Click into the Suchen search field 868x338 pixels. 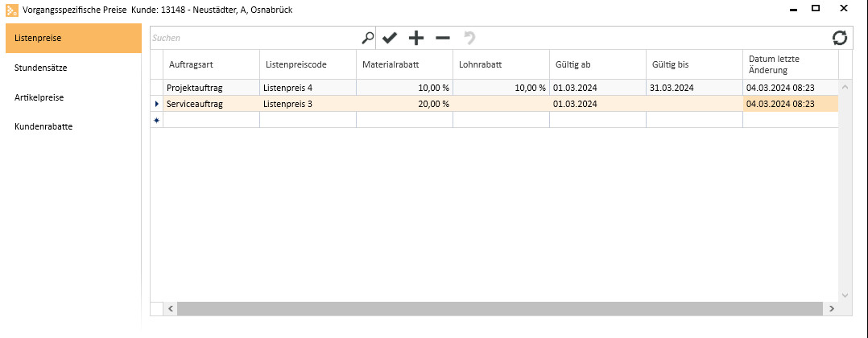pos(256,38)
